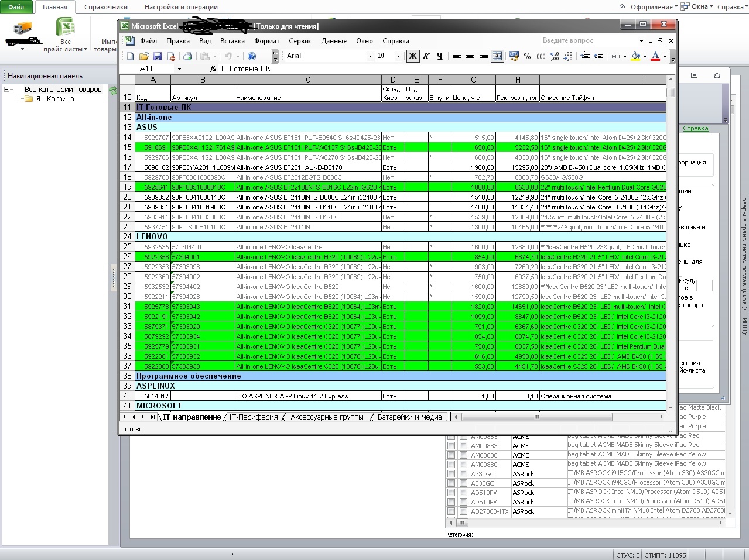Click Excel horizontal scrollbar thumb

tap(537, 417)
